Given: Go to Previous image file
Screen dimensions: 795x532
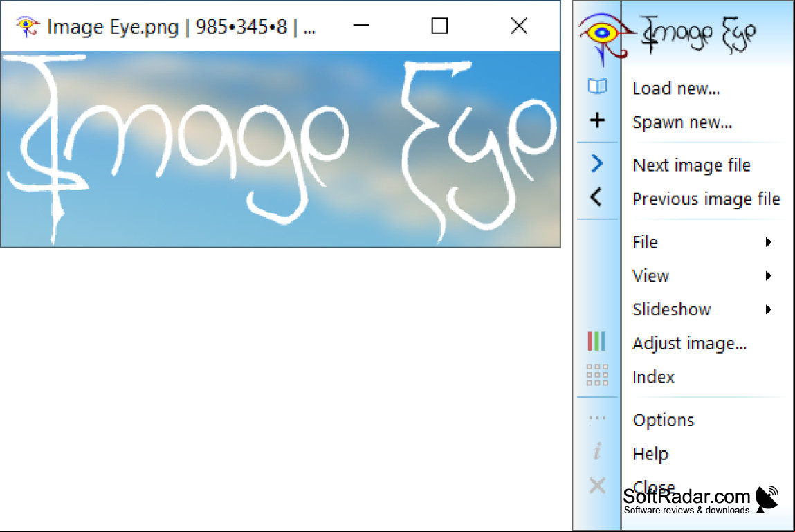Looking at the screenshot, I should [706, 199].
